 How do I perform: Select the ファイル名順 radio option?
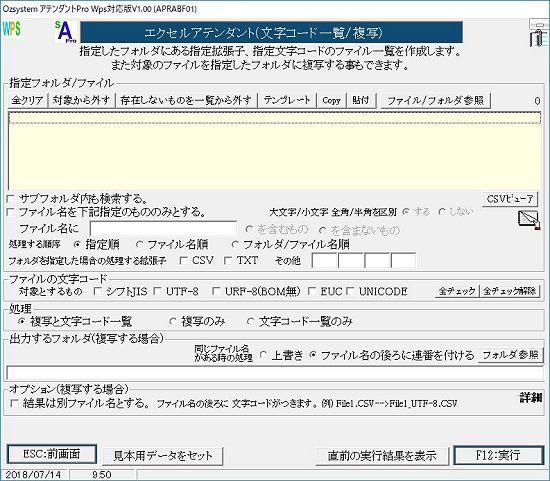140,245
